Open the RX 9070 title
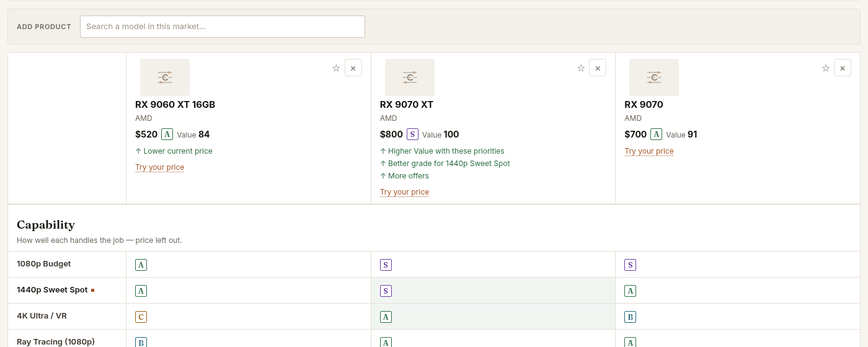The image size is (868, 347). (644, 105)
